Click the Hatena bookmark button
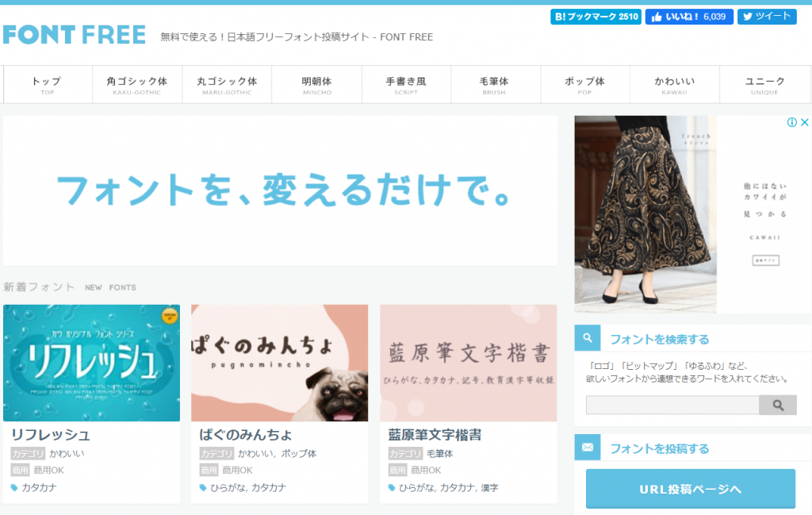 pyautogui.click(x=595, y=17)
